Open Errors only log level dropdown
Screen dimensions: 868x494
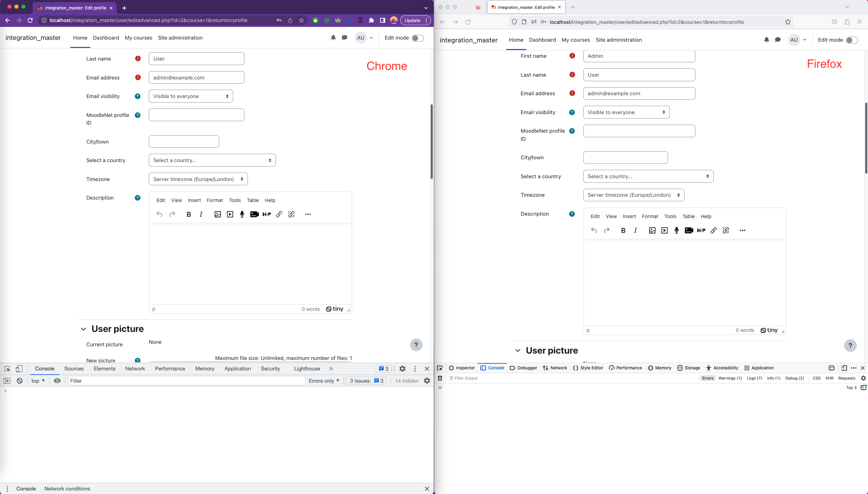click(x=324, y=381)
